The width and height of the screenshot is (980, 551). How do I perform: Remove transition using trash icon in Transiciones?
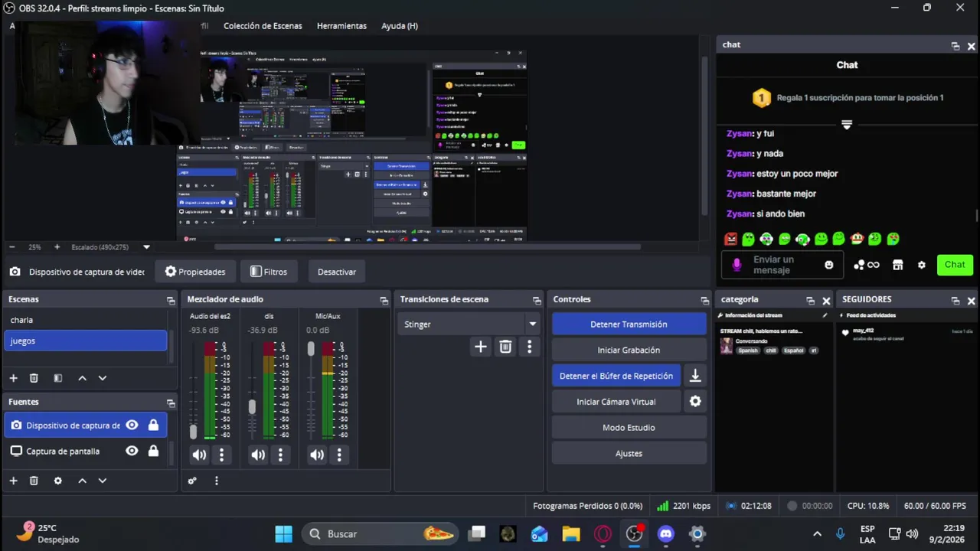tap(505, 347)
